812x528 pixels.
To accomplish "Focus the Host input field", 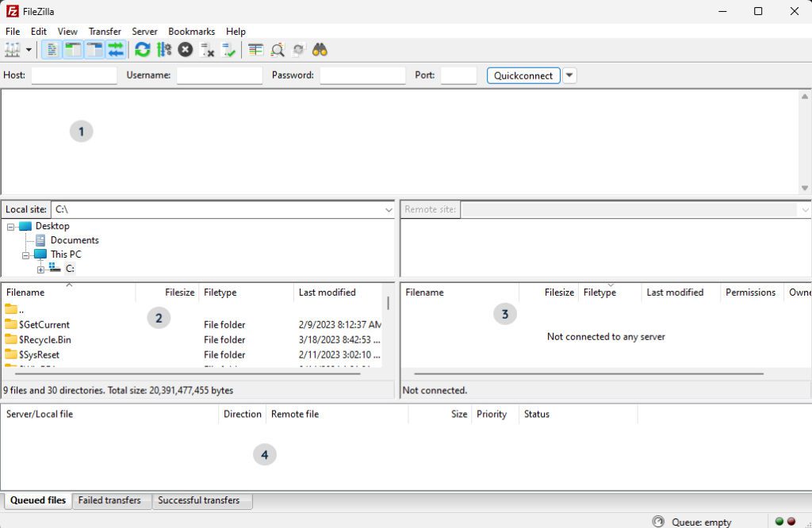I will coord(74,75).
